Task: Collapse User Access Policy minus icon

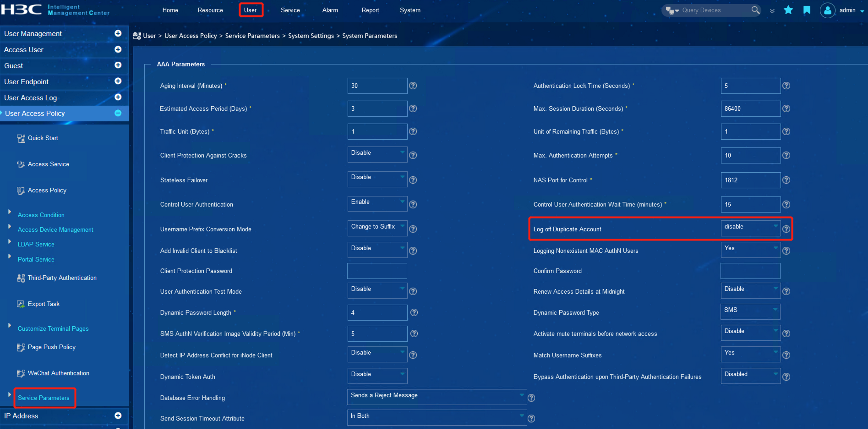Action: (118, 113)
